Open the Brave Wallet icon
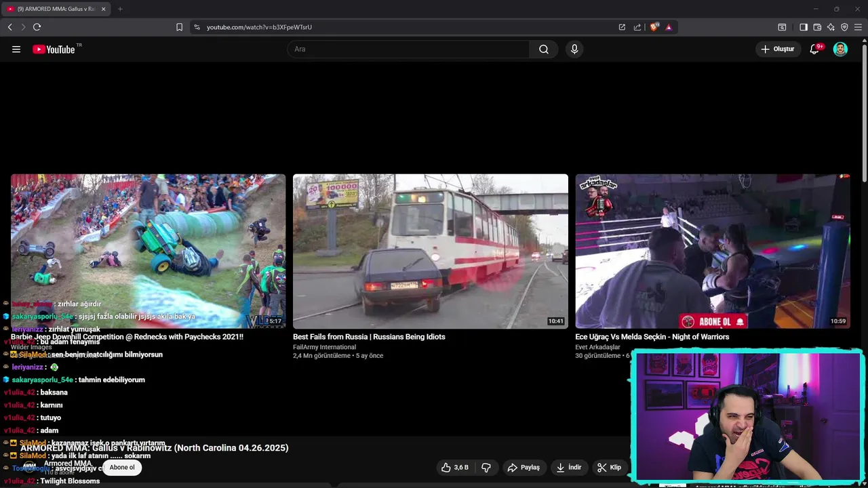The image size is (868, 488). tap(817, 27)
